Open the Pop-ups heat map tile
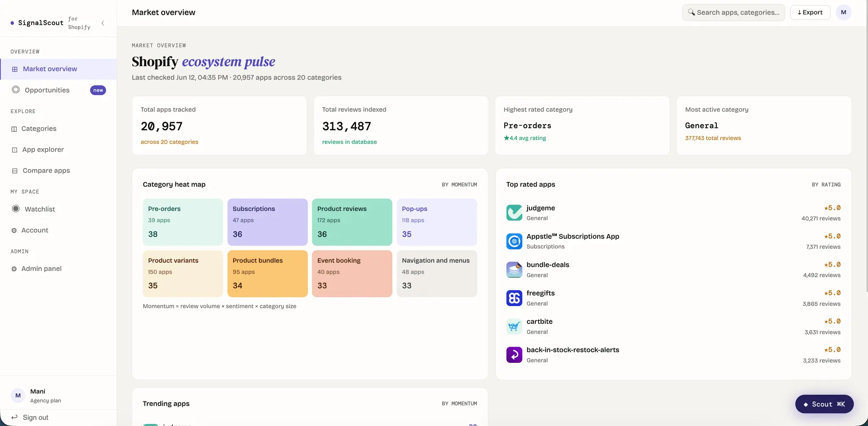Viewport: 868px width, 426px height. pyautogui.click(x=437, y=222)
